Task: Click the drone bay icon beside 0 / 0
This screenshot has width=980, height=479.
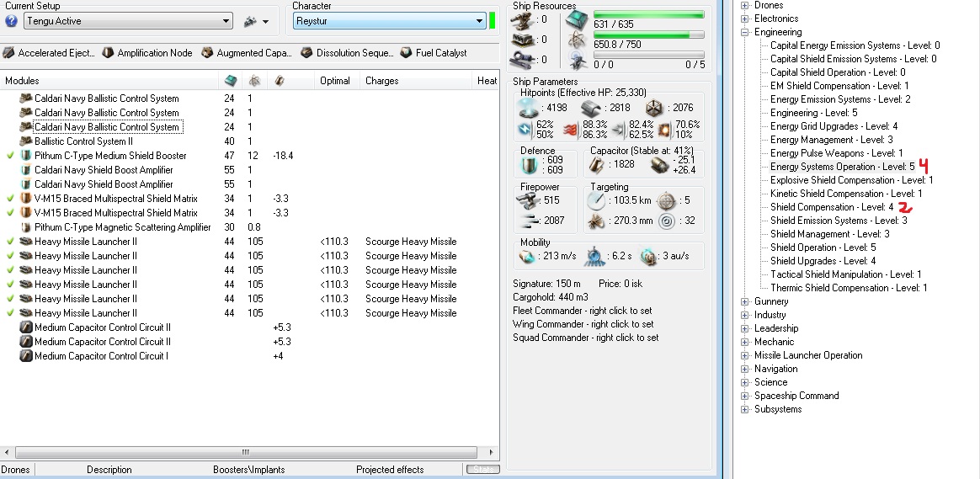Action: pyautogui.click(x=576, y=60)
